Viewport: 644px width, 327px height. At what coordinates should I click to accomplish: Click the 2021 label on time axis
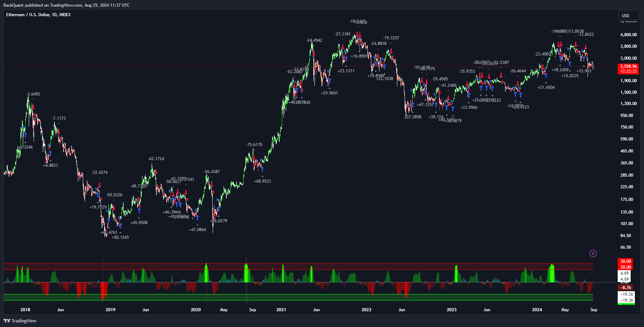(x=281, y=310)
